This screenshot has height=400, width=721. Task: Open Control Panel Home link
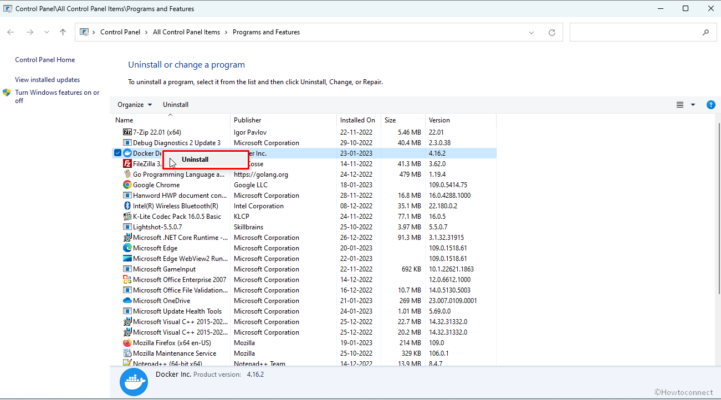(x=45, y=60)
